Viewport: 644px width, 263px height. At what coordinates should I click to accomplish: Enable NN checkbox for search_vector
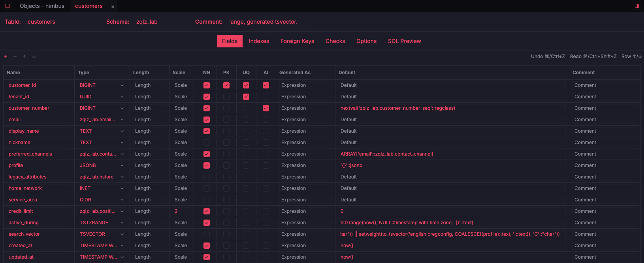[207, 234]
